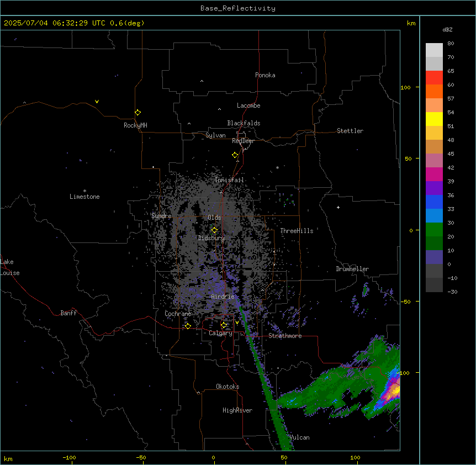This screenshot has width=476, height=465.
Task: Click the Didsbury city label
Action: [211, 238]
